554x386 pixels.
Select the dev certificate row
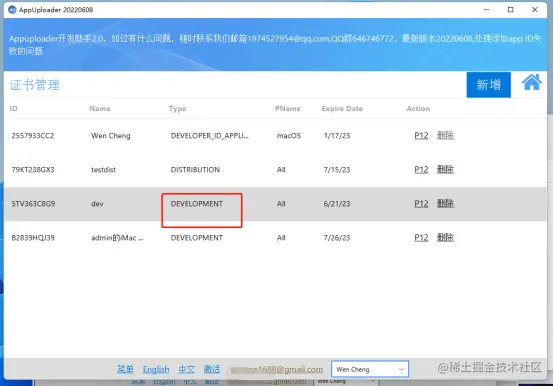coord(275,204)
